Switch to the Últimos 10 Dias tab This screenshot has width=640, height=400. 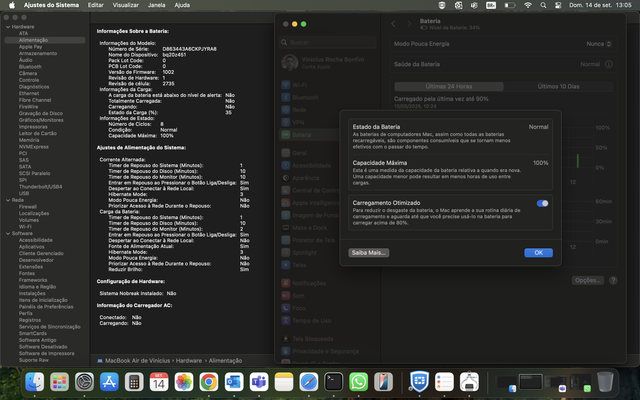coord(558,87)
